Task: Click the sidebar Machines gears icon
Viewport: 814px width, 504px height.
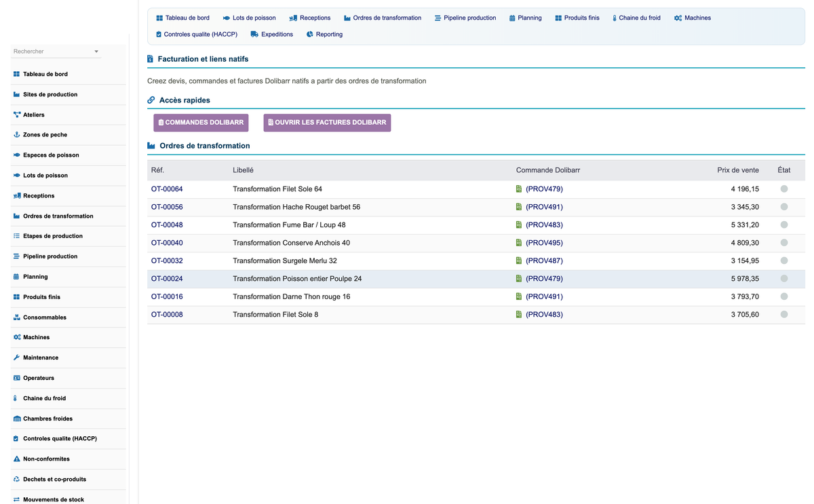Action: click(16, 337)
